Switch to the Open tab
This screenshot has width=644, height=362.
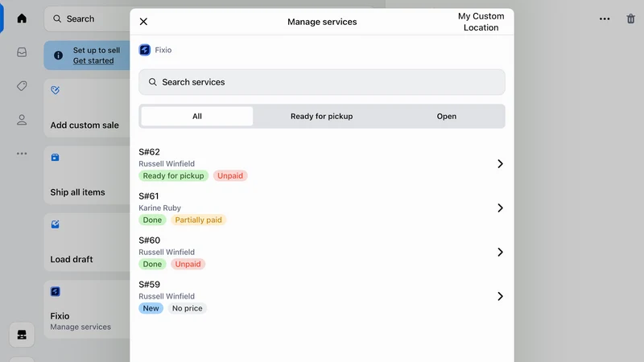[x=447, y=116]
